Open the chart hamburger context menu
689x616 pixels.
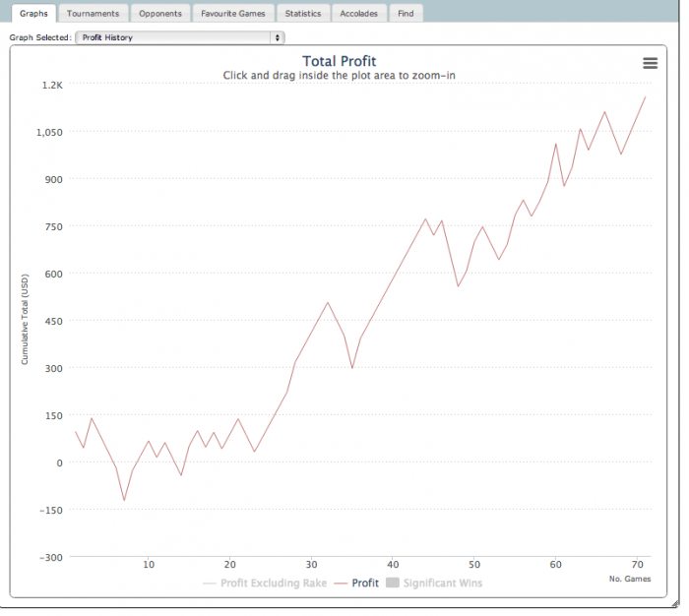point(650,63)
